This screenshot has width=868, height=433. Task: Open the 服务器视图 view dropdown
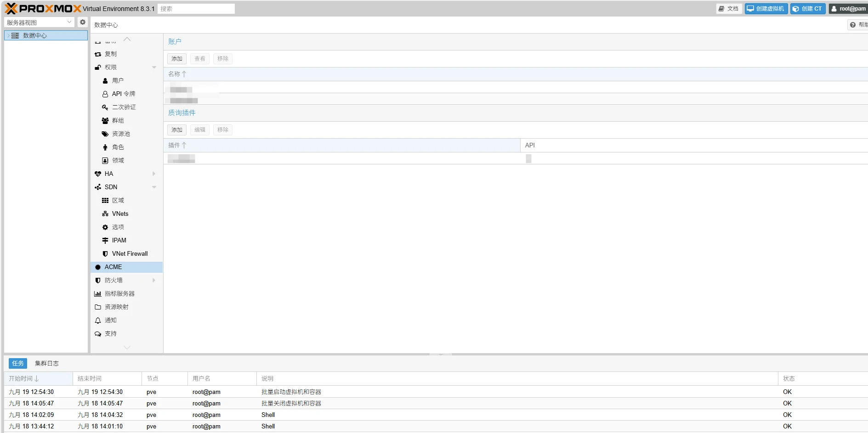pos(39,22)
